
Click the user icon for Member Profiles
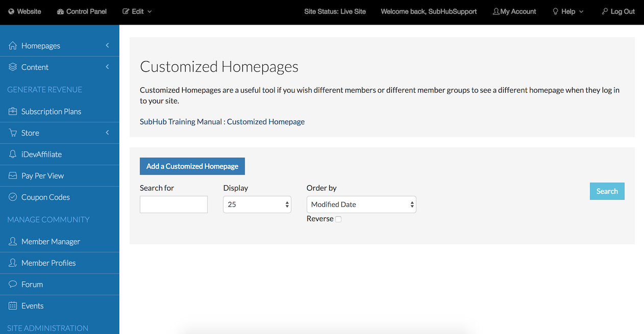coord(13,263)
